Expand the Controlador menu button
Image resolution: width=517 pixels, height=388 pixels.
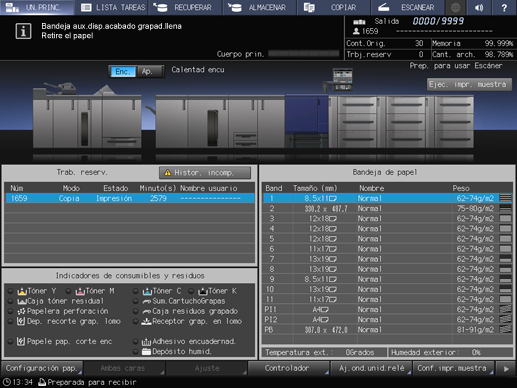(288, 368)
